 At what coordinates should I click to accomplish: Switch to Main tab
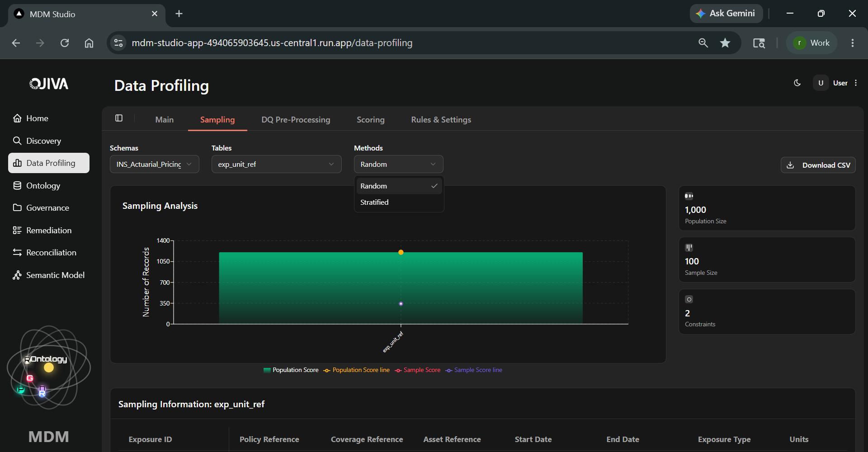(x=165, y=120)
